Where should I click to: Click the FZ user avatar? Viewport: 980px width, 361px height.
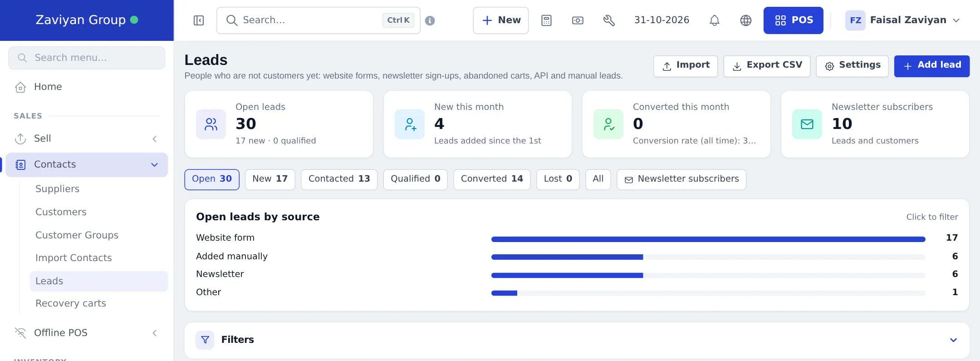(855, 20)
